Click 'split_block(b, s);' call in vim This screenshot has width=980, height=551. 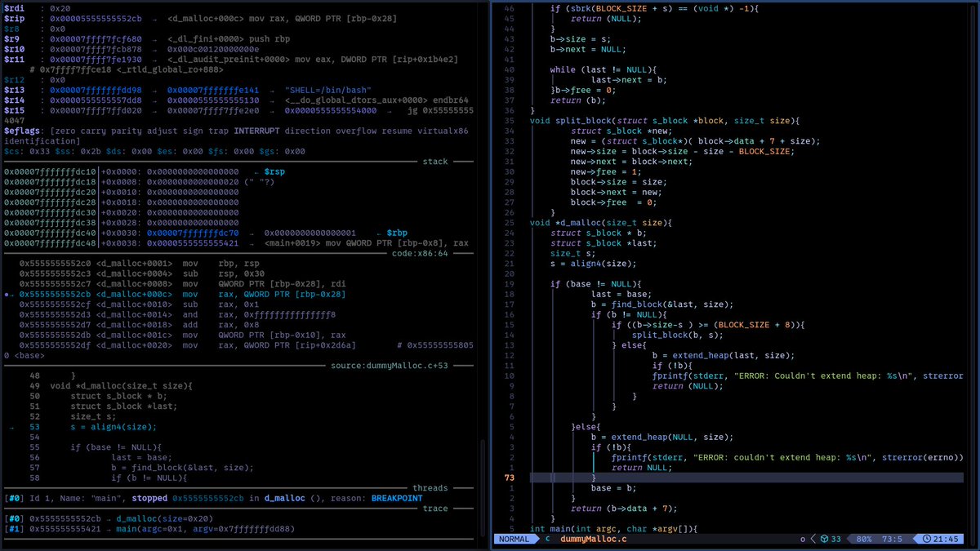pyautogui.click(x=678, y=335)
